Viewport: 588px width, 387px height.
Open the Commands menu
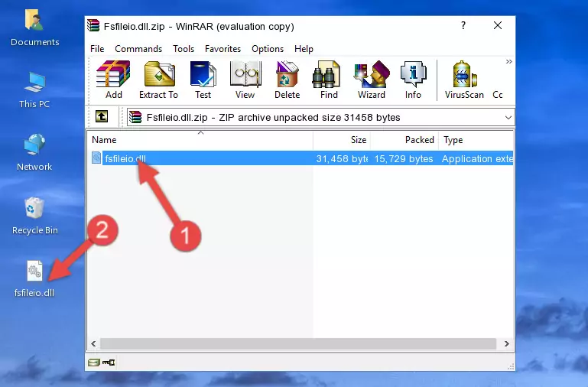(x=138, y=49)
